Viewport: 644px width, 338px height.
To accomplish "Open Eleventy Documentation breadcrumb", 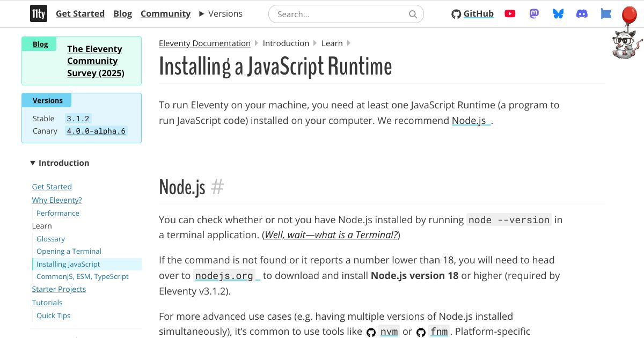I will tap(204, 43).
